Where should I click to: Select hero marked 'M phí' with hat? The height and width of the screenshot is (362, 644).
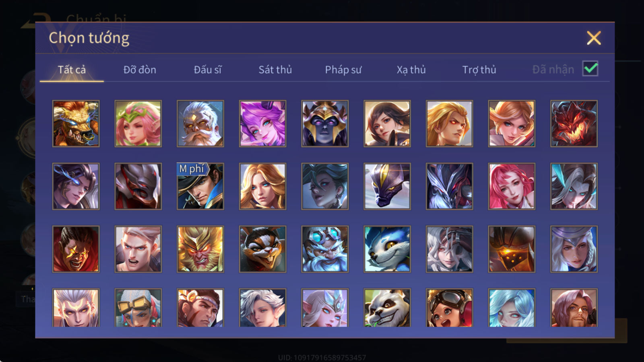200,186
